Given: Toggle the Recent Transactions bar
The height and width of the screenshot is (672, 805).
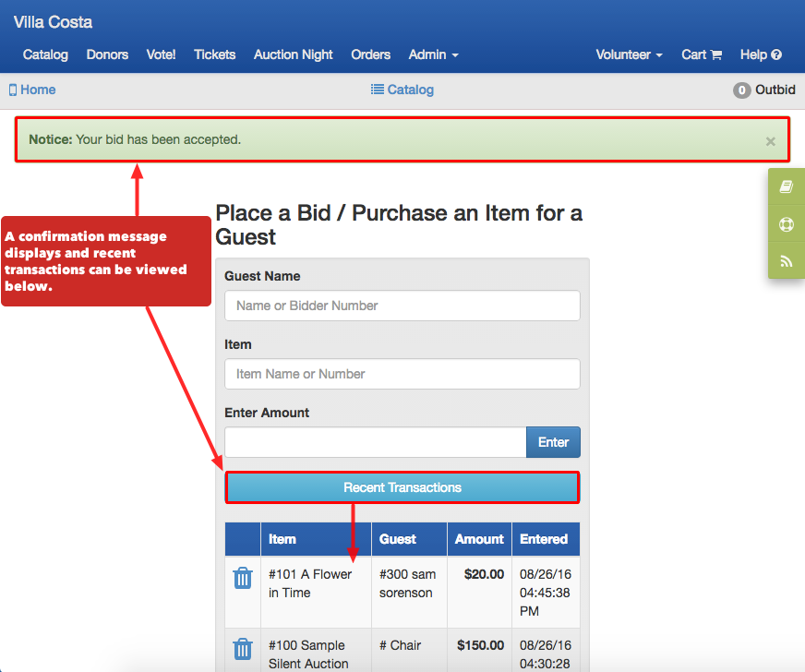Looking at the screenshot, I should [402, 487].
